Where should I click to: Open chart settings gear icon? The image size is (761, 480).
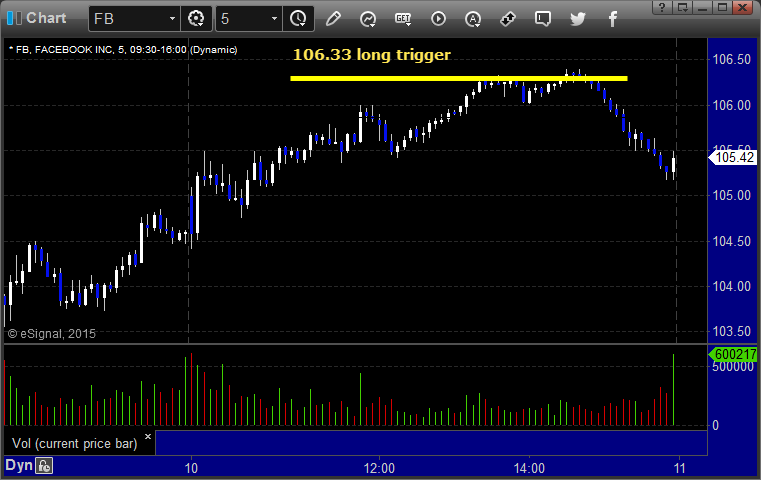tap(196, 19)
